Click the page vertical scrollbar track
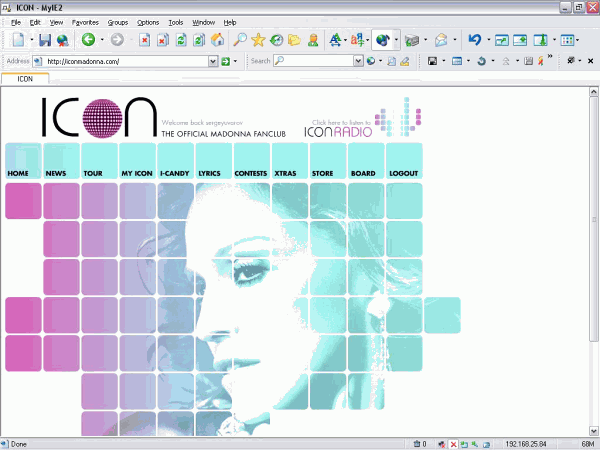The width and height of the screenshot is (600, 450). [593, 383]
